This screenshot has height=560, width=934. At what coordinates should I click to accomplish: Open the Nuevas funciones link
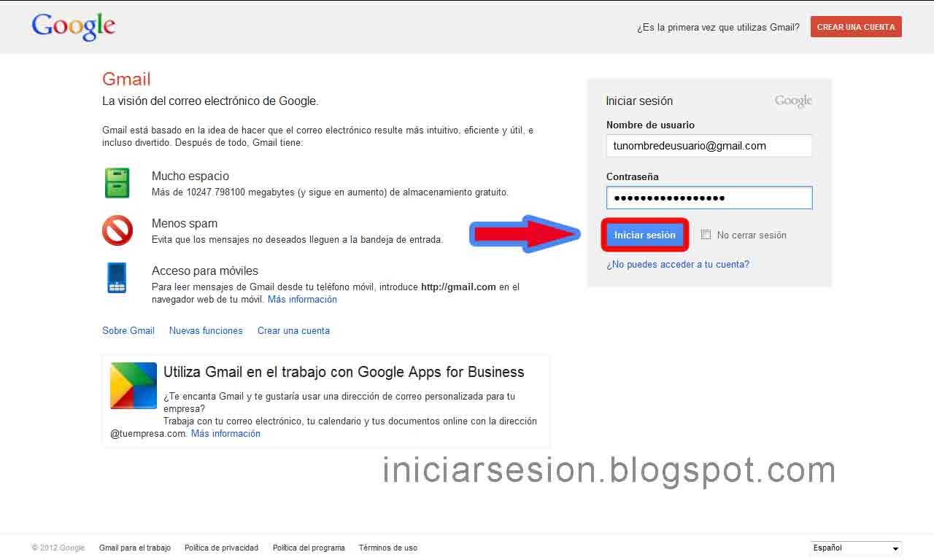point(206,330)
